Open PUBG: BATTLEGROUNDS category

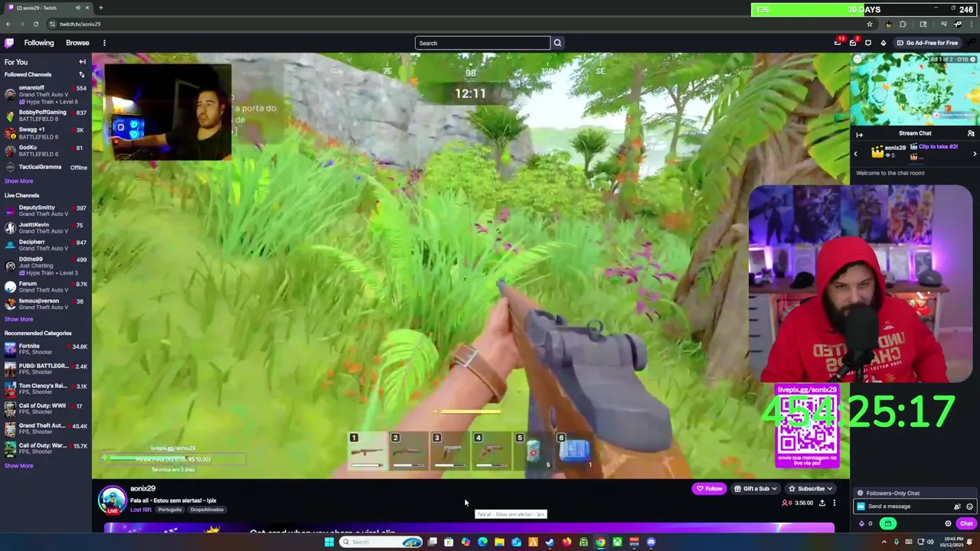point(46,369)
